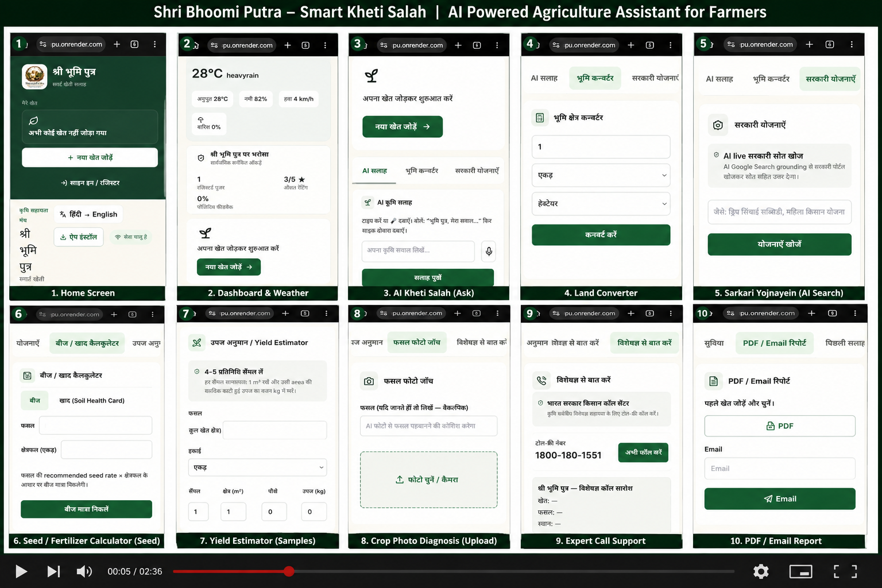
Task: Click toll-free number 1800-180-1551
Action: 568,455
